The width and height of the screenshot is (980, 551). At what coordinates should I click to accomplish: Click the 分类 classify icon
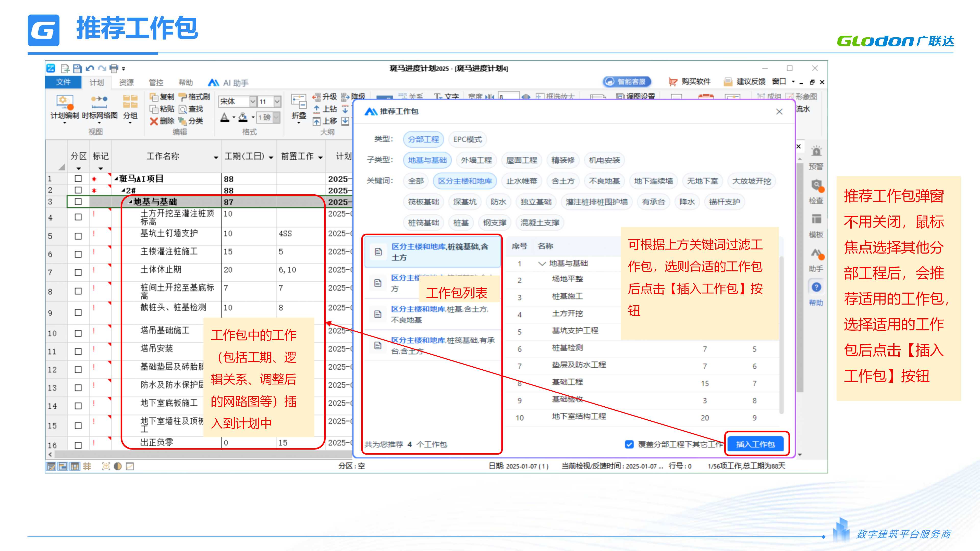tap(183, 121)
